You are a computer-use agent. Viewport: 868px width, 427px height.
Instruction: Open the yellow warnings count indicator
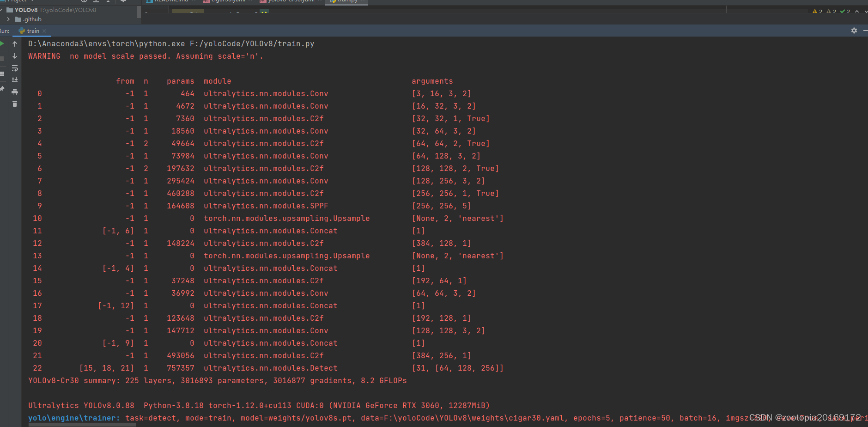tap(818, 12)
